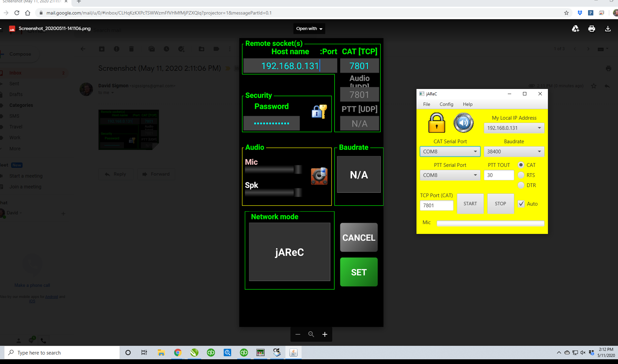Select the RTS radio button
Image resolution: width=618 pixels, height=364 pixels.
tap(521, 175)
